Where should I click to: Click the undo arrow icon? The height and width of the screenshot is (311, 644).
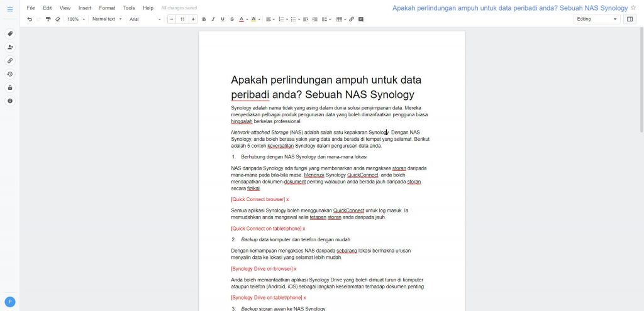pyautogui.click(x=30, y=19)
